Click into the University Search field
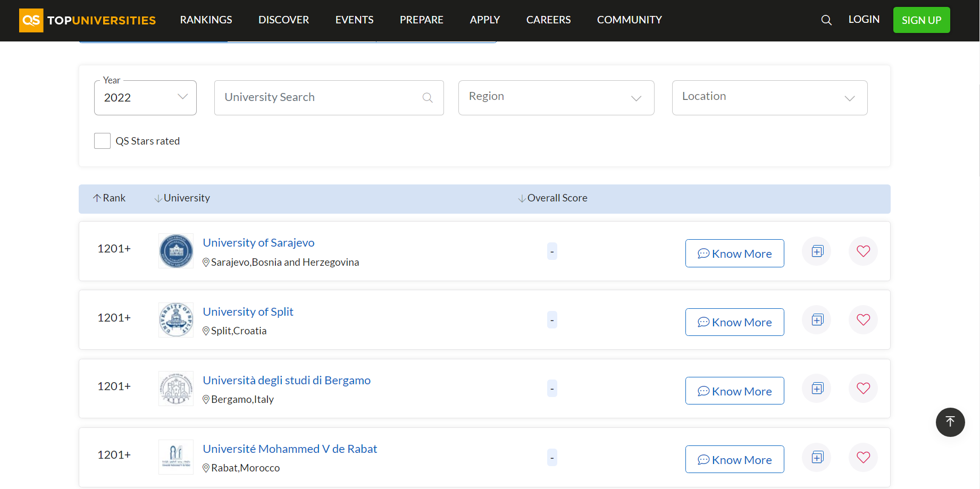 322,98
